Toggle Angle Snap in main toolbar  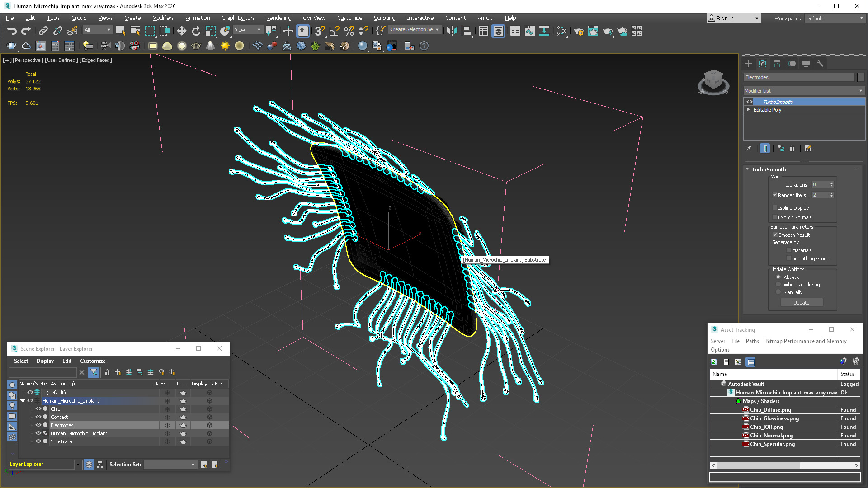(334, 31)
